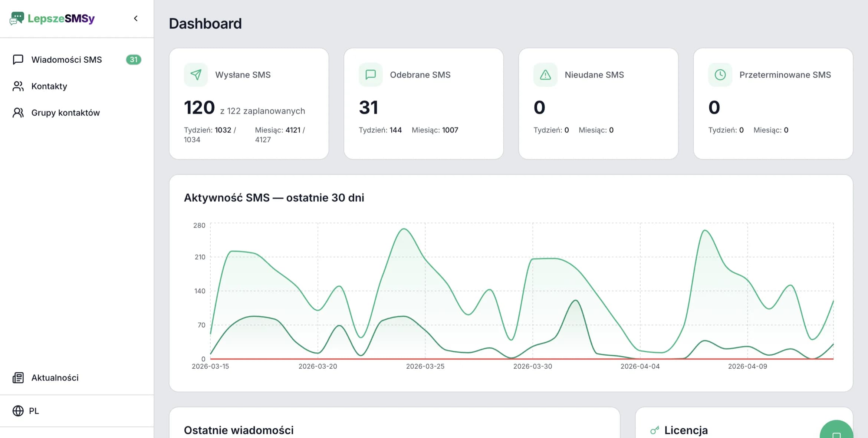The height and width of the screenshot is (438, 868).
Task: Click the Dashboard page heading
Action: tap(205, 23)
